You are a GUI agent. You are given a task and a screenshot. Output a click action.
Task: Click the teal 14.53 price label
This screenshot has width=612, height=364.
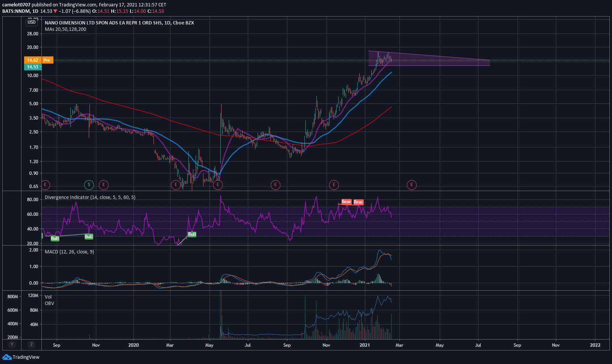[33, 67]
